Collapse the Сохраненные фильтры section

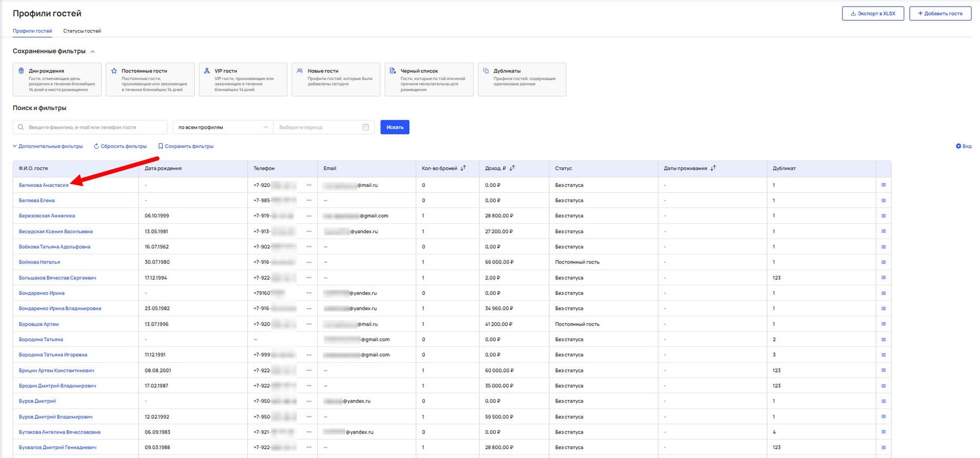point(93,52)
